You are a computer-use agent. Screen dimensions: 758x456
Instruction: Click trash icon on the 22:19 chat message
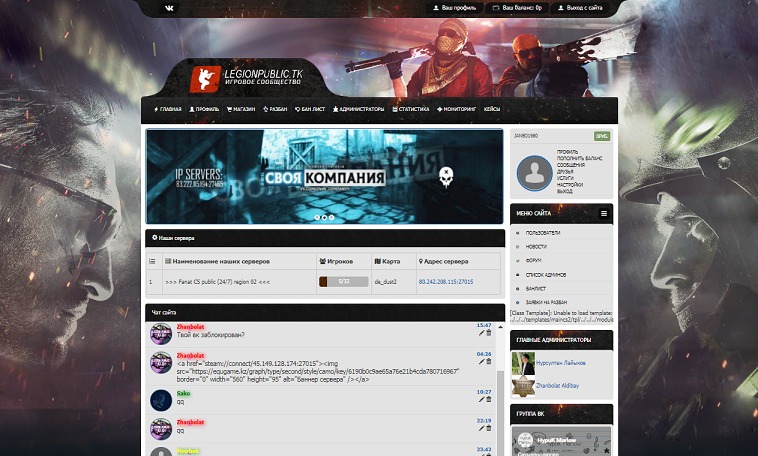click(488, 428)
